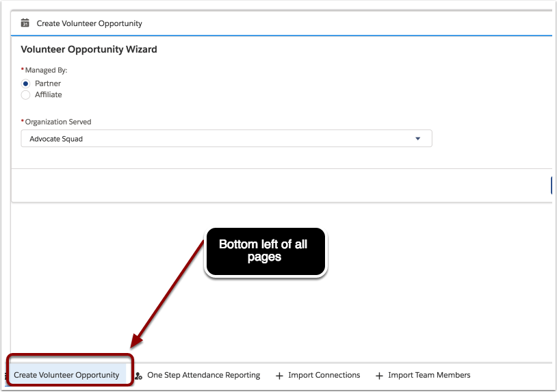Click the Volunteer Opportunity Wizard heading
This screenshot has height=392, width=557.
(x=89, y=49)
